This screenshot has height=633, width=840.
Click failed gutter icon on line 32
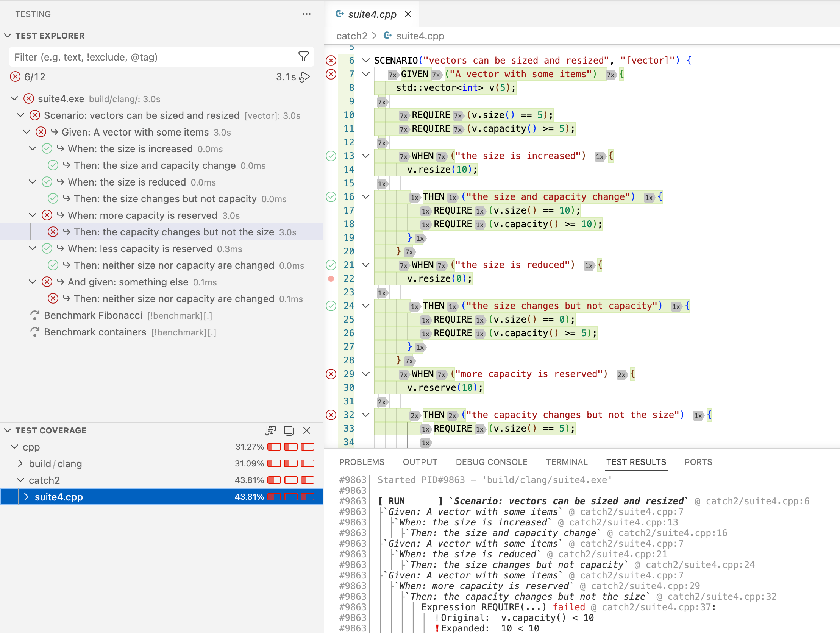[x=331, y=415]
